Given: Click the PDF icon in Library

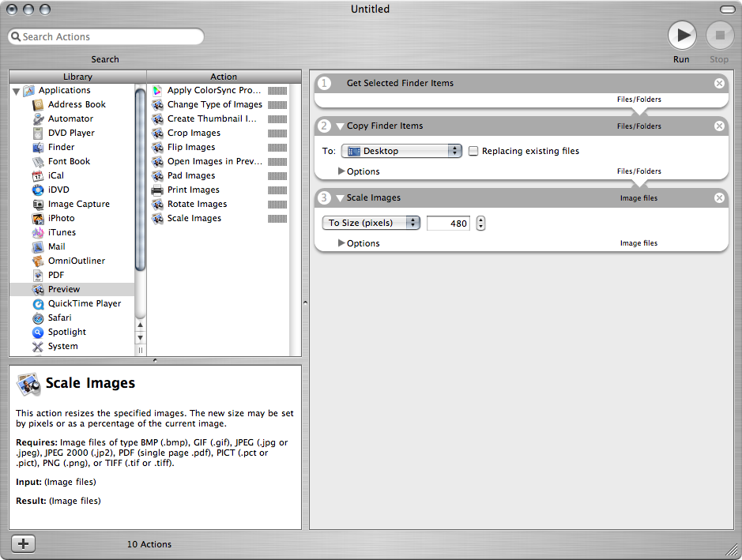Looking at the screenshot, I should (38, 275).
